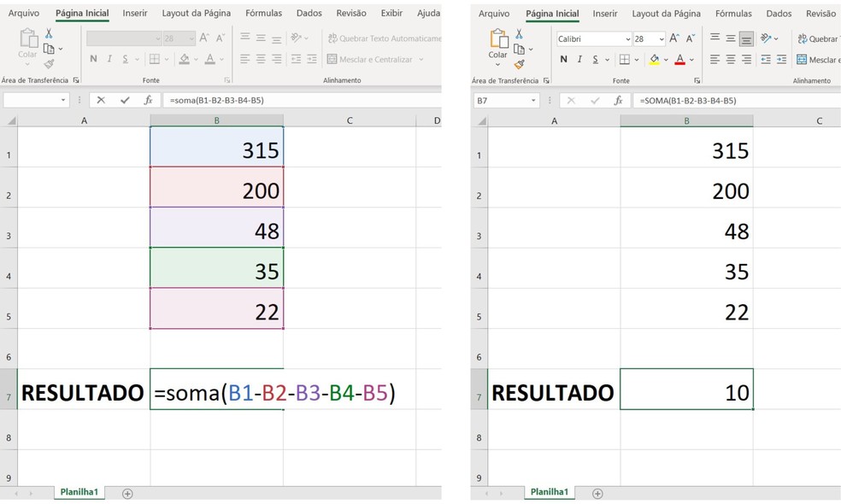The width and height of the screenshot is (841, 504).
Task: Open the Arquivo menu
Action: click(495, 13)
